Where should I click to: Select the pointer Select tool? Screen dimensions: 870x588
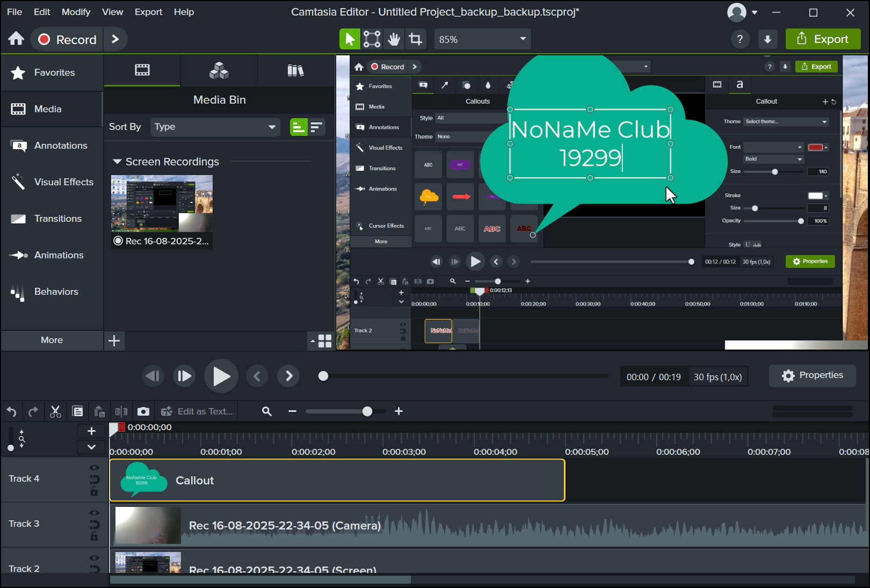coord(350,39)
